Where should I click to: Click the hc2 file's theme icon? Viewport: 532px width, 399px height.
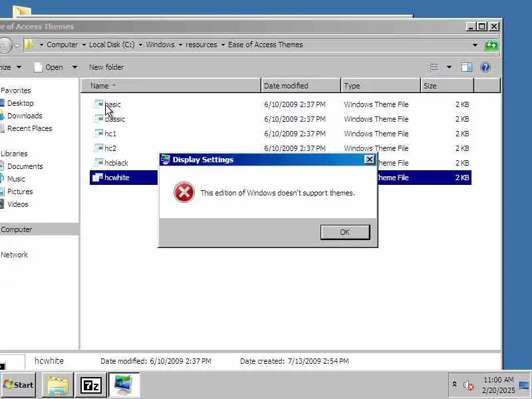(98, 147)
